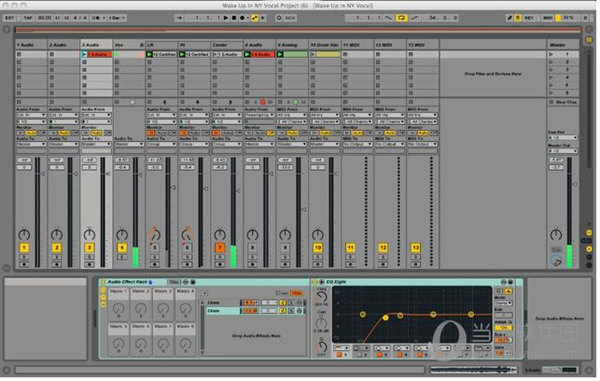Select the Center track header
The image size is (600, 381).
(227, 45)
